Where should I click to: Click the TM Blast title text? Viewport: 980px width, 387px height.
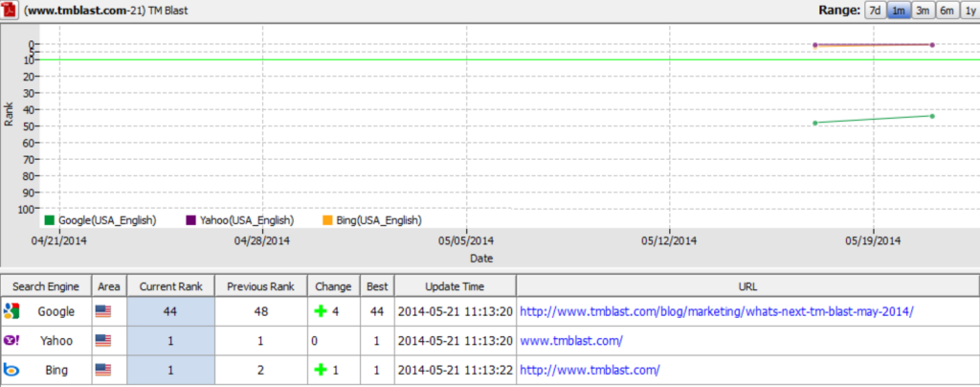point(167,11)
